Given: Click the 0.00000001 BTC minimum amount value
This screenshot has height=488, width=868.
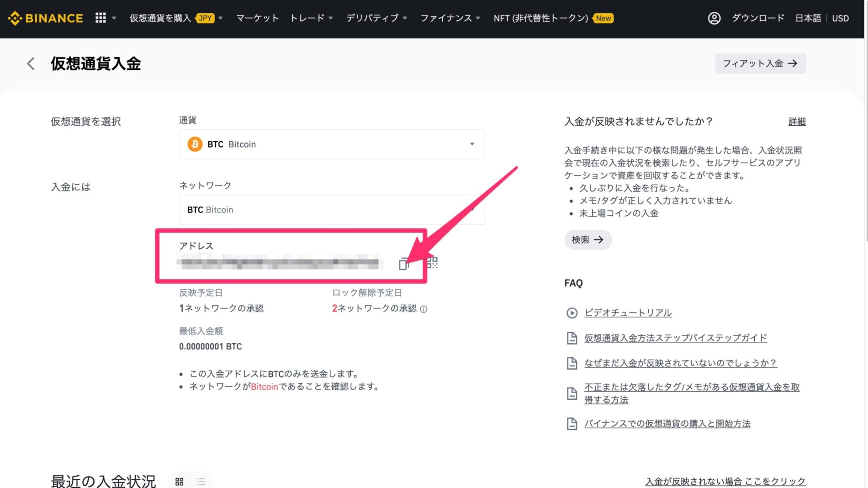Looking at the screenshot, I should coord(210,347).
